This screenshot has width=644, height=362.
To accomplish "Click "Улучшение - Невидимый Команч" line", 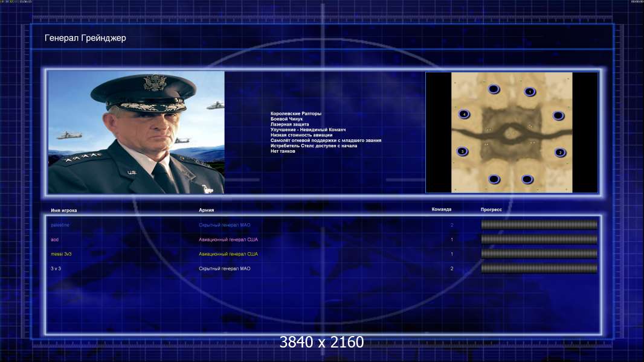I will coord(308,130).
